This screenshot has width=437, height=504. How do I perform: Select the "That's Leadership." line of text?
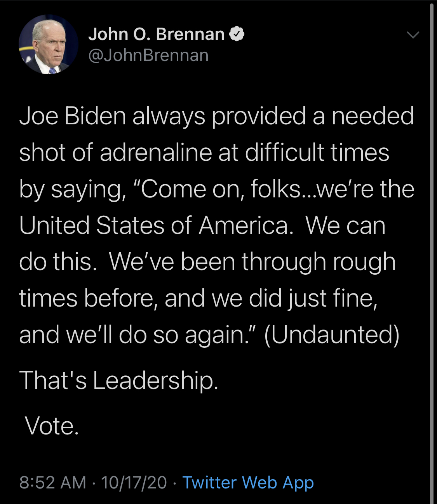(x=119, y=380)
